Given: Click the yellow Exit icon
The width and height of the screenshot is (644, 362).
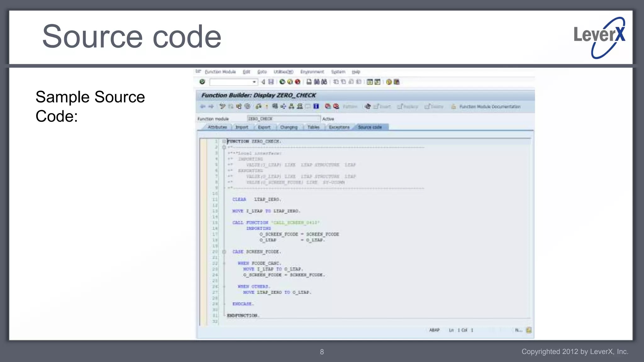Looking at the screenshot, I should coord(290,82).
